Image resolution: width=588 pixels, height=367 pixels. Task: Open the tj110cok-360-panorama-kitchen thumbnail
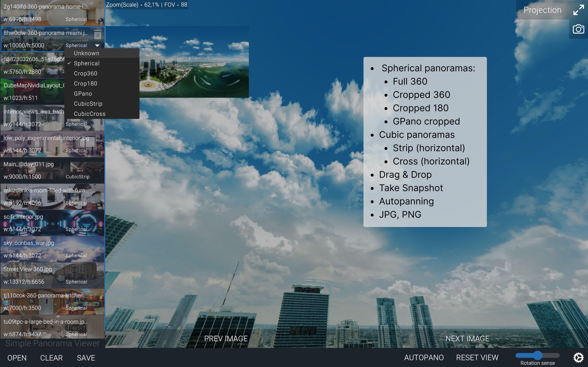[x=52, y=302]
